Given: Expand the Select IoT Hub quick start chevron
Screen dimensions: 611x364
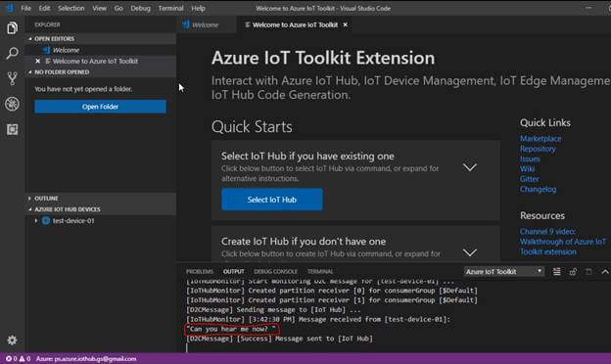Looking at the screenshot, I should pos(470,167).
